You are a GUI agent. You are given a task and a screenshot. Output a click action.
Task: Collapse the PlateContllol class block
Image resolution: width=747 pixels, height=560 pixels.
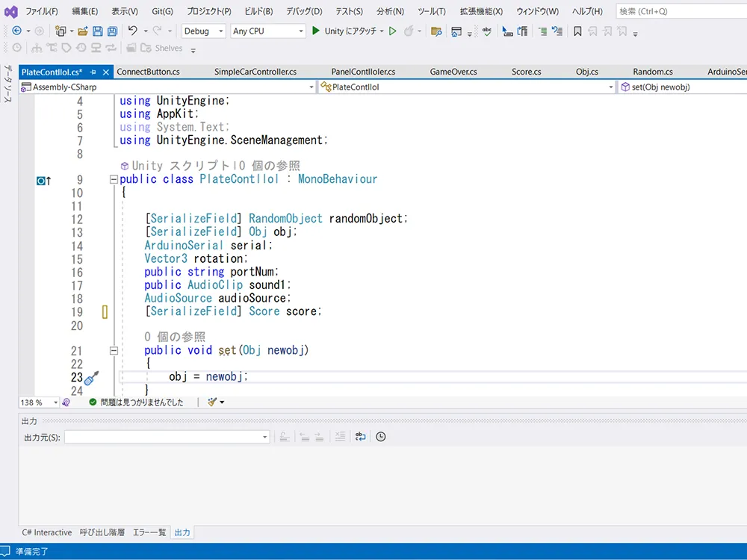pos(114,179)
